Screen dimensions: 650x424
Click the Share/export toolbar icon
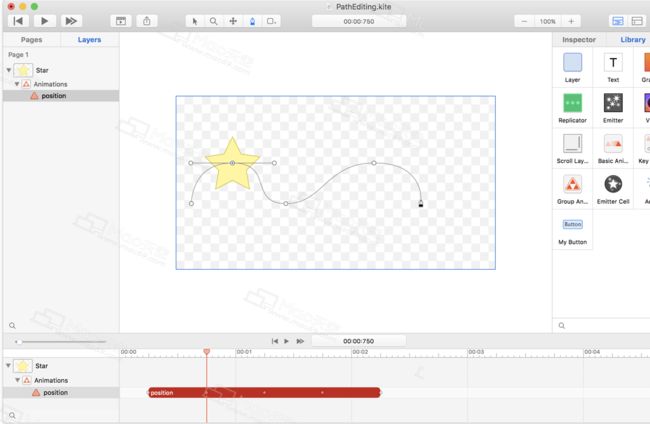point(147,21)
